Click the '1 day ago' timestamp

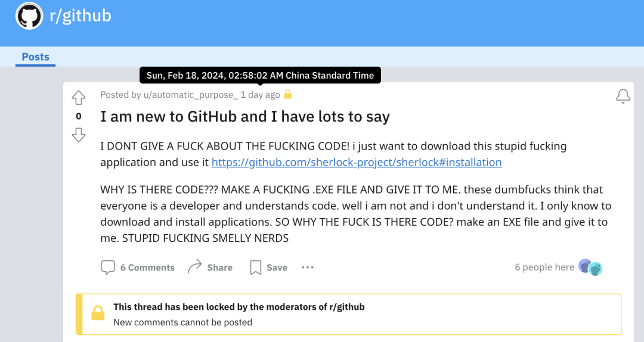click(x=260, y=95)
